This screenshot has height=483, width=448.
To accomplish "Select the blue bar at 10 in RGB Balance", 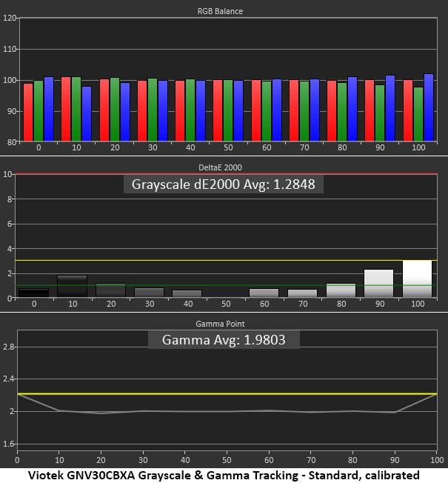I will pos(87,114).
